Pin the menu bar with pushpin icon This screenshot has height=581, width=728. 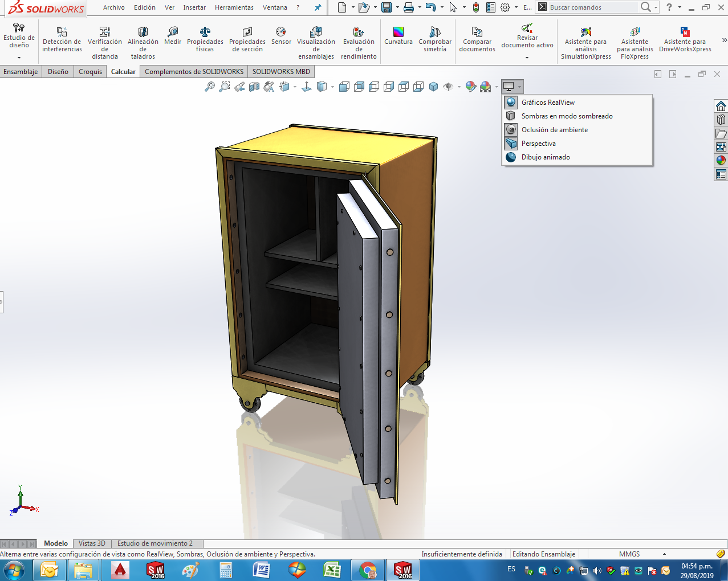click(318, 7)
